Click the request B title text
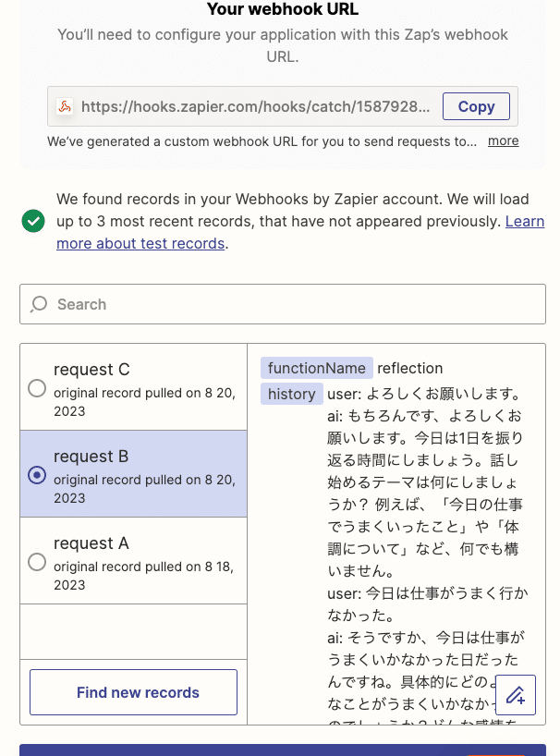560x756 pixels. 91,457
